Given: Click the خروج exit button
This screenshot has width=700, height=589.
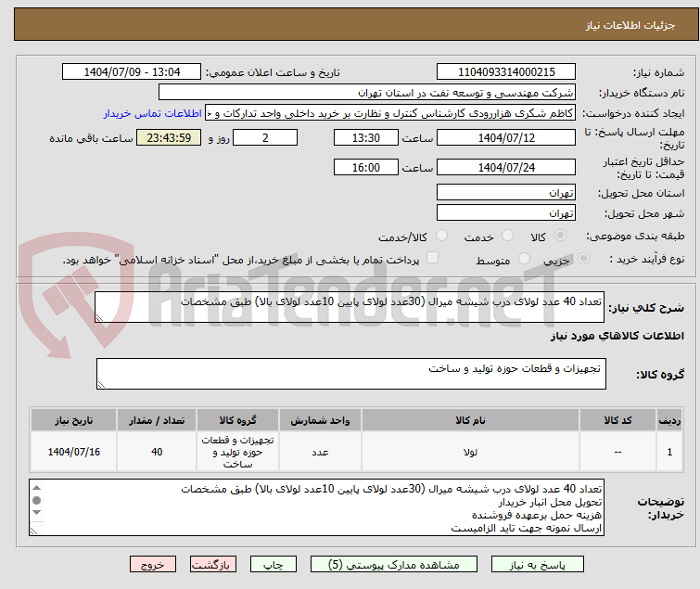Looking at the screenshot, I should coord(153,565).
